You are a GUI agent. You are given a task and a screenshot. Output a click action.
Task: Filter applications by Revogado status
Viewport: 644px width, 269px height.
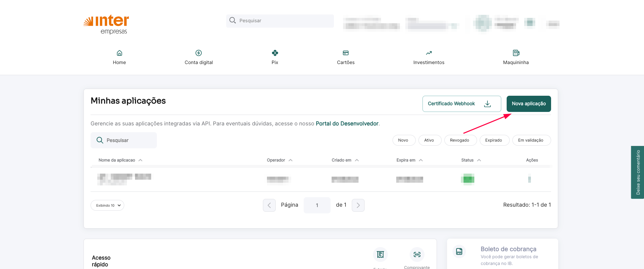pyautogui.click(x=461, y=140)
